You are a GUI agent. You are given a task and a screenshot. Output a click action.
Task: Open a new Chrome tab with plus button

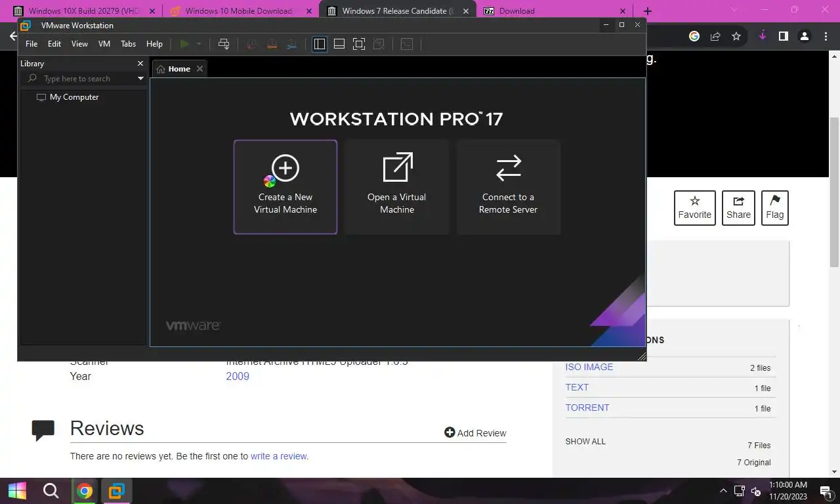648,11
